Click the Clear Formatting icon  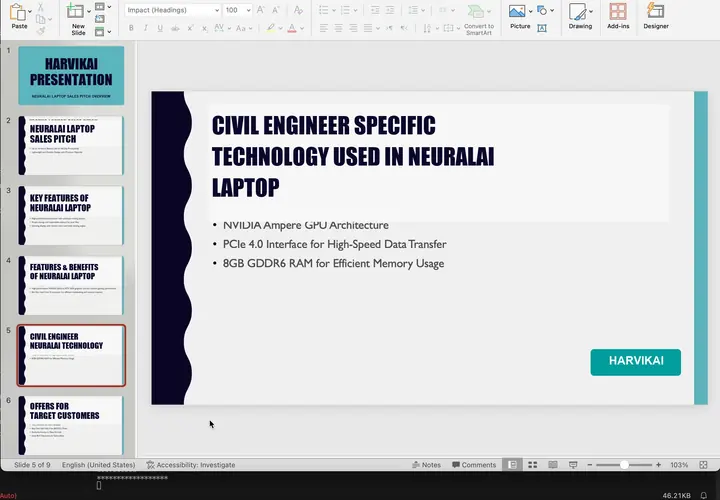pyautogui.click(x=298, y=10)
